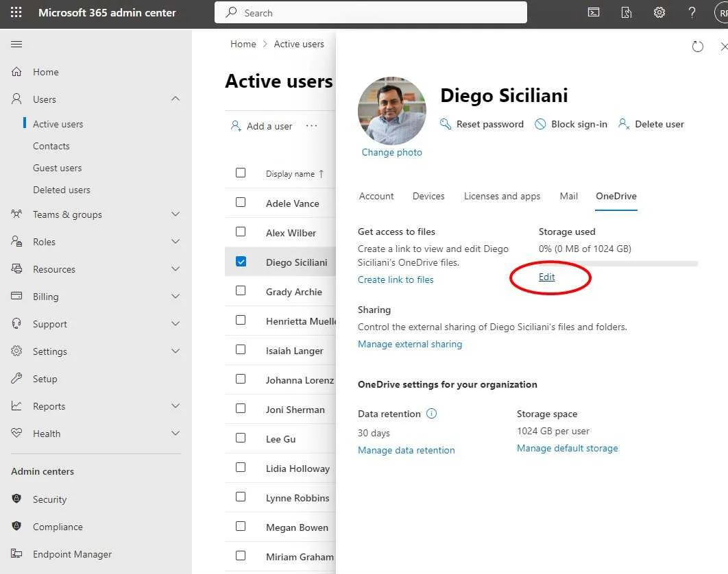Open the app launcher waffle icon
728x574 pixels.
[x=16, y=12]
